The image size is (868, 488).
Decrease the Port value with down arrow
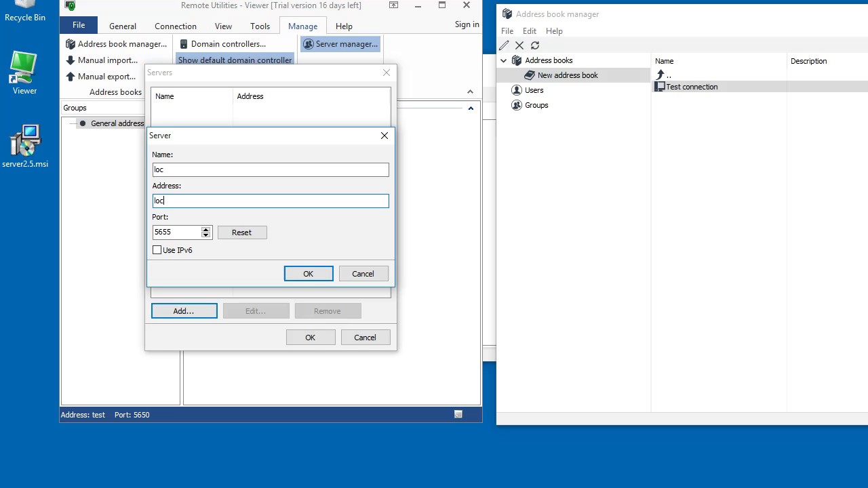pos(205,235)
